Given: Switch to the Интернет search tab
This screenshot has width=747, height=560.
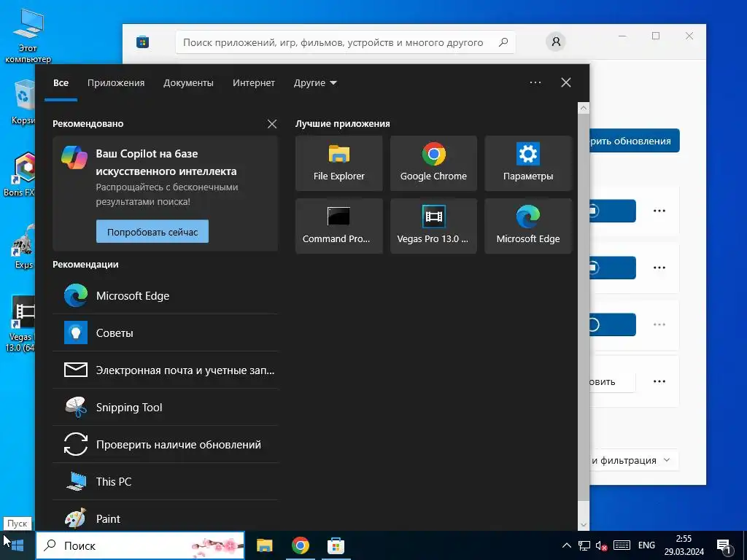Looking at the screenshot, I should (x=253, y=83).
